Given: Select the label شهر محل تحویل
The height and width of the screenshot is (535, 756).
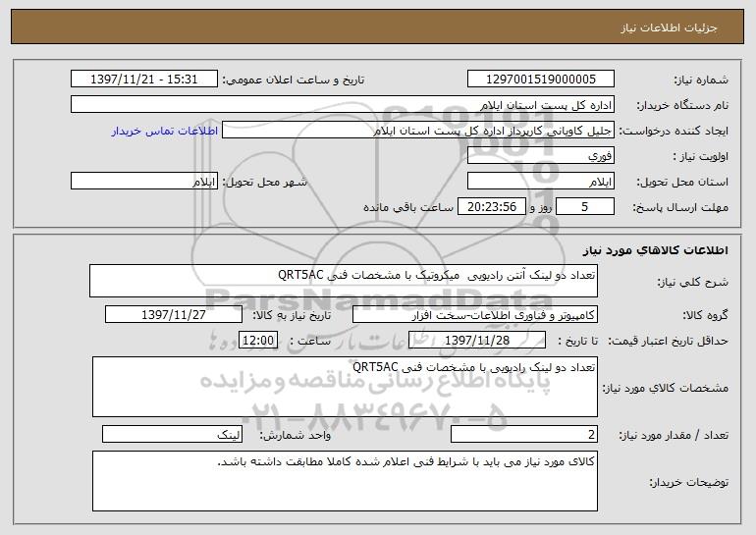Looking at the screenshot, I should click(x=264, y=183).
